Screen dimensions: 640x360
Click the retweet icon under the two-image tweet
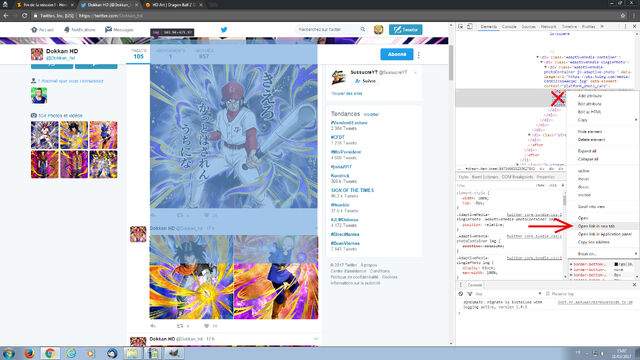click(x=180, y=326)
